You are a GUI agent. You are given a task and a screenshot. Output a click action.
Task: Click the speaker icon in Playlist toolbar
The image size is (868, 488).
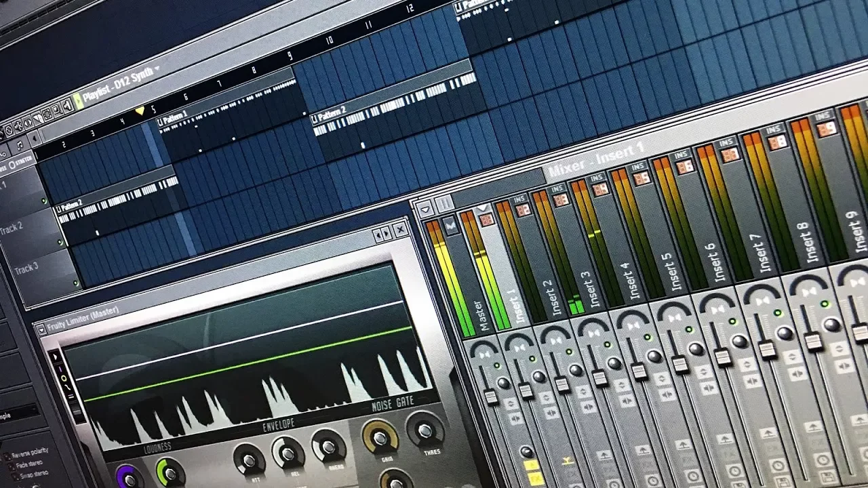tap(67, 106)
